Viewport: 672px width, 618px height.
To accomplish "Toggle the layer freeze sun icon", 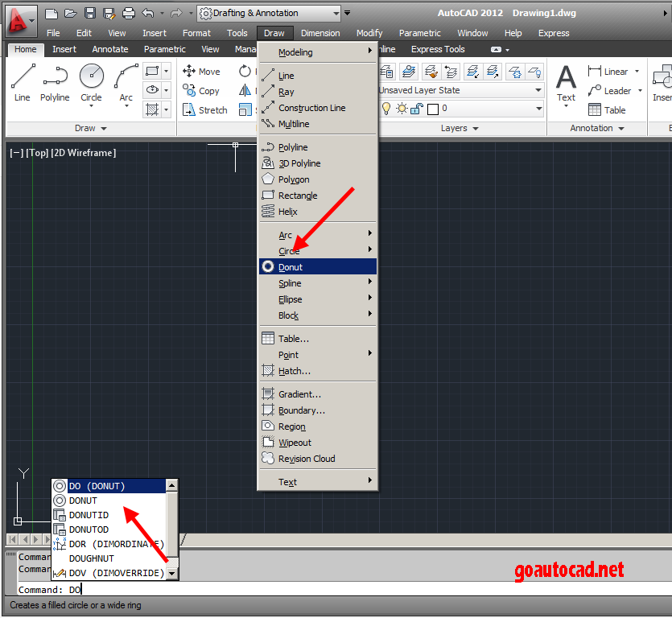I will point(402,107).
